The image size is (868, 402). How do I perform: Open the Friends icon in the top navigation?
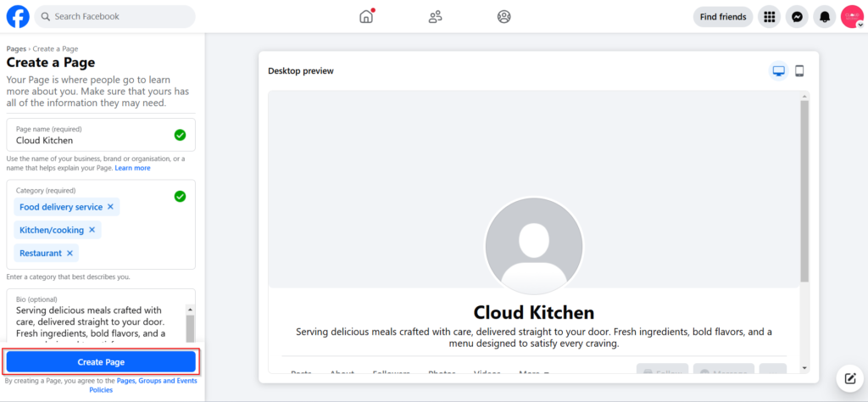(x=435, y=17)
